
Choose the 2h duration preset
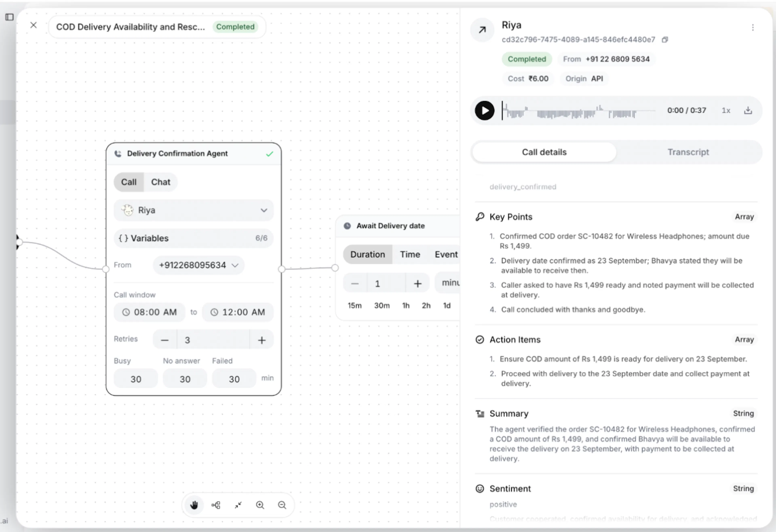coord(426,306)
